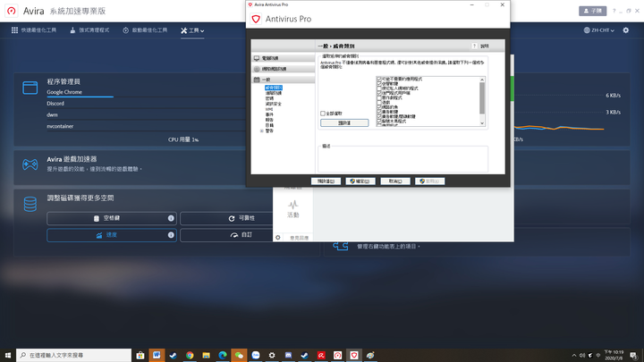
Task: Open the 說明 help question-mark button
Action: (474, 46)
